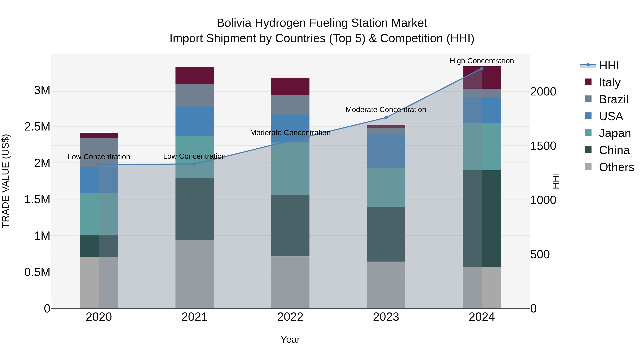Click the 2022 China bar segment

(x=290, y=226)
